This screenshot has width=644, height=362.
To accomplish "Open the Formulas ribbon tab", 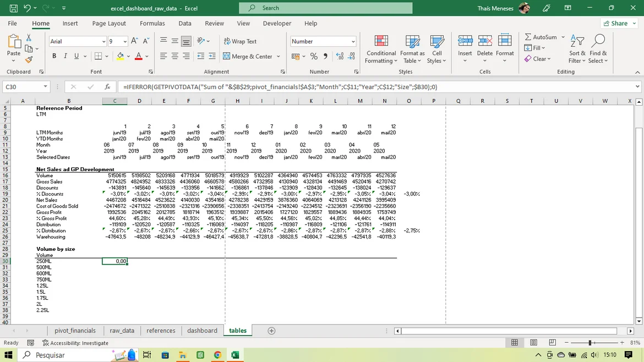I will coord(152,24).
